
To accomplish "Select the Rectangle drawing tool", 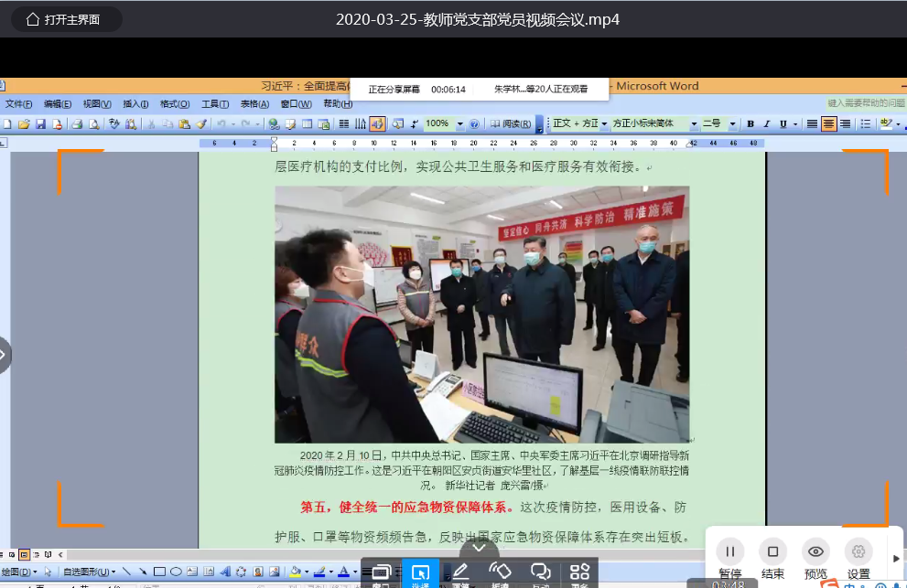I will [159, 572].
